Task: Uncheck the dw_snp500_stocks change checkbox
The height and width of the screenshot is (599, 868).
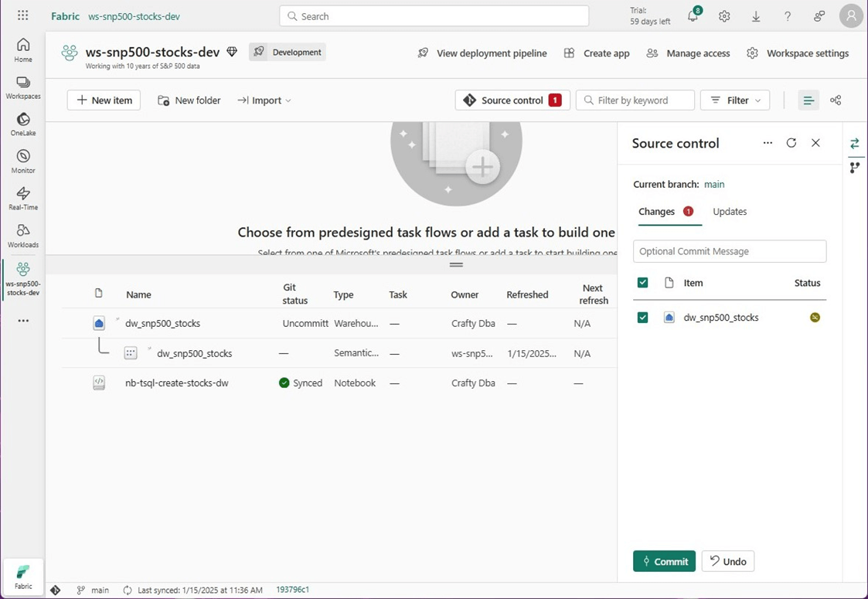Action: tap(642, 318)
